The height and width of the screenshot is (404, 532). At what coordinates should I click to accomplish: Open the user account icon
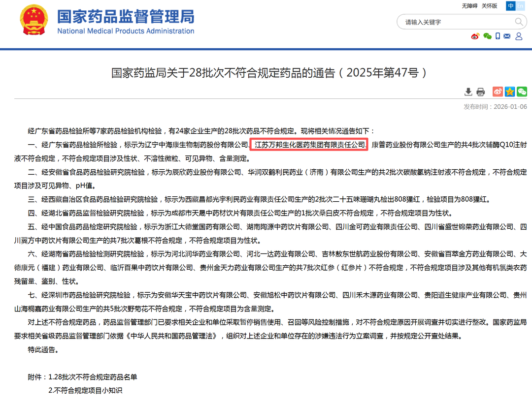click(x=519, y=36)
